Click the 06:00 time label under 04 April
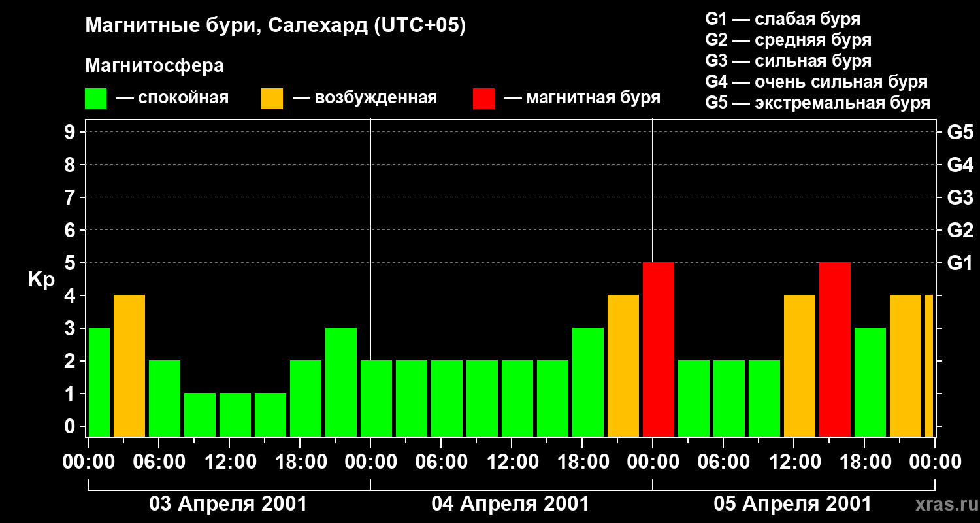980x523 pixels. click(x=442, y=462)
